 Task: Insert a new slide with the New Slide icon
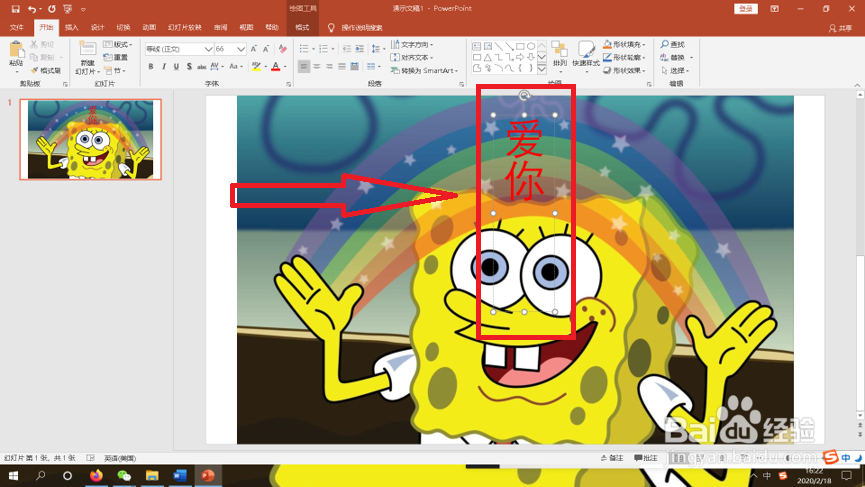pos(87,50)
